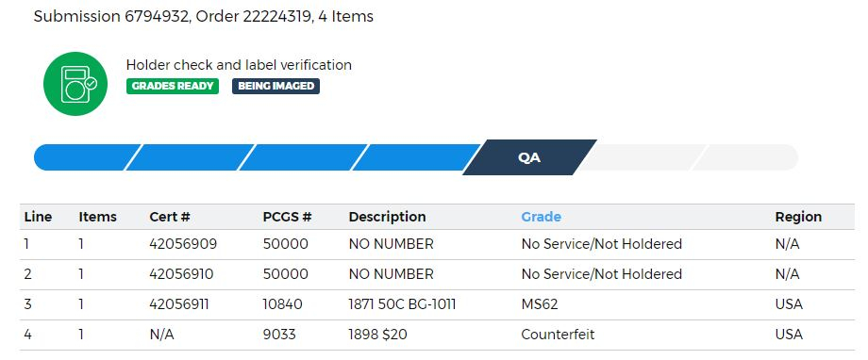Click the Submission 6794932 order heading

203,17
